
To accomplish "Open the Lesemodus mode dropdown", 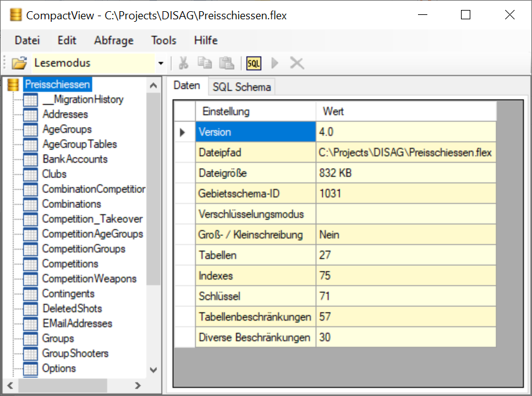I will [x=161, y=64].
